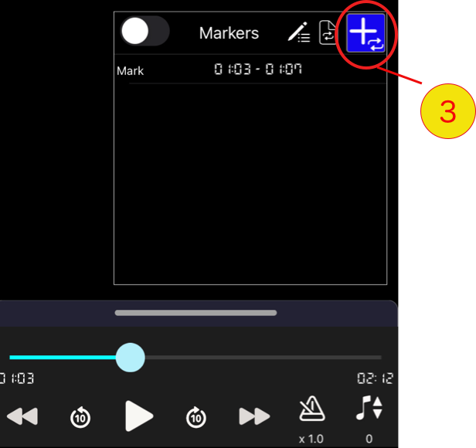Screen dimensions: 476x448
Task: Click the playback position slider thumb
Action: coord(131,358)
